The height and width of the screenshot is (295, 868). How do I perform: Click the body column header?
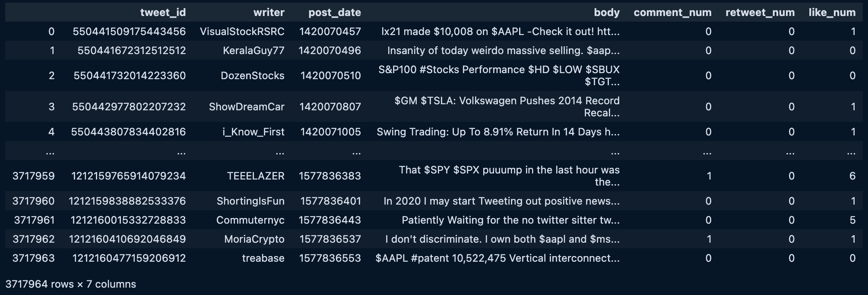[606, 13]
